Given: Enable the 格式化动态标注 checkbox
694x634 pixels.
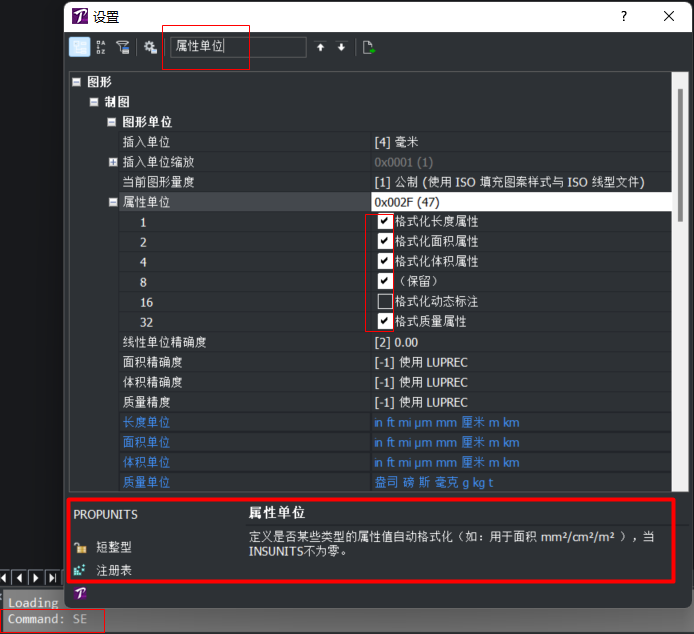Looking at the screenshot, I should (x=385, y=302).
